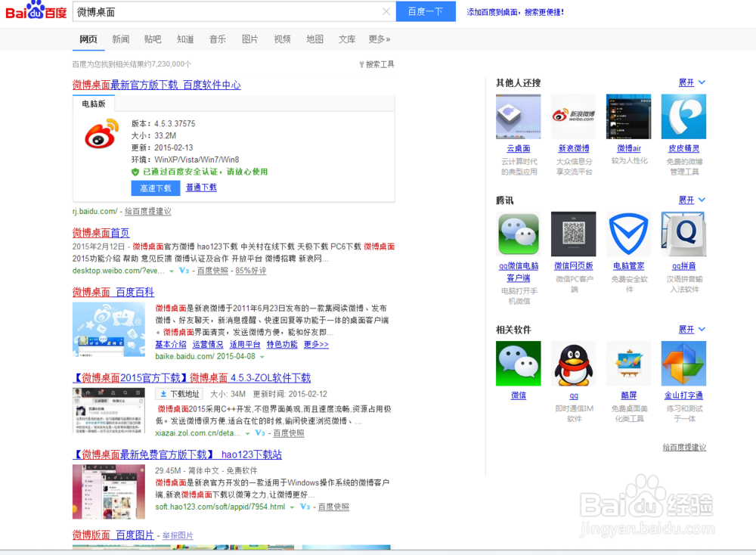Open the 知道 tab
The image size is (756, 555).
coord(185,39)
